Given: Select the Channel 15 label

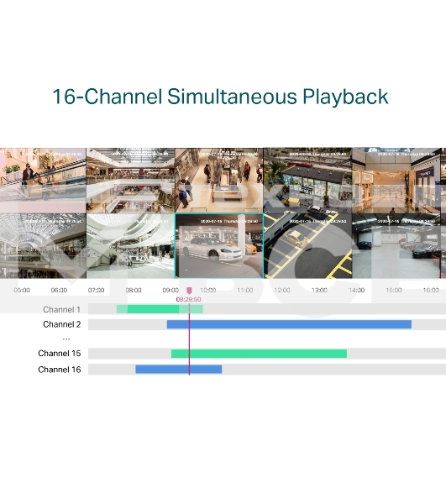Looking at the screenshot, I should [x=60, y=354].
